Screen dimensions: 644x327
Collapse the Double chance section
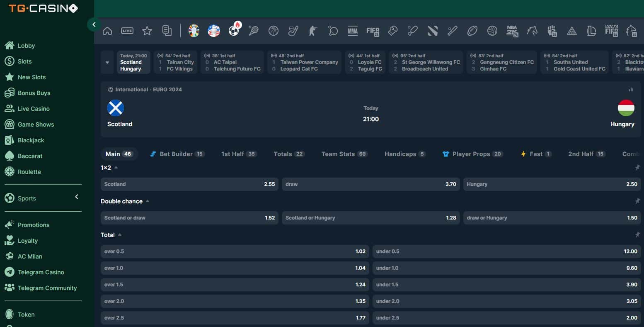tap(148, 201)
